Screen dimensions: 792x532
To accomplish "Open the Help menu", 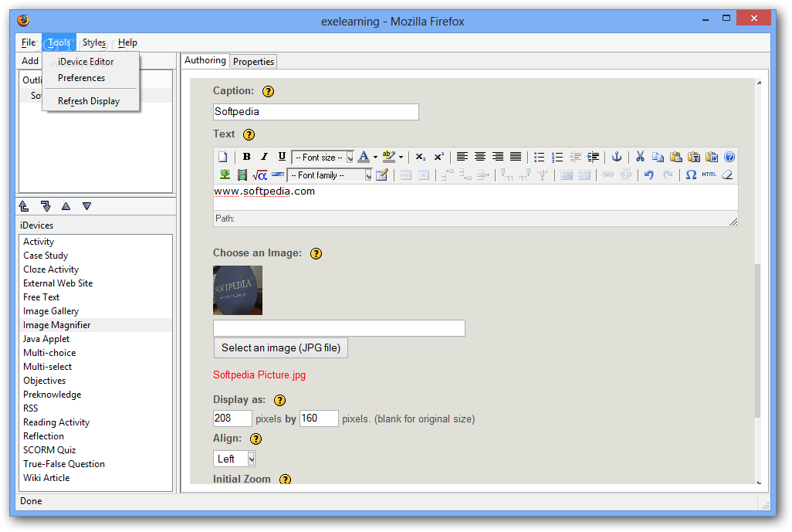I will pos(128,42).
